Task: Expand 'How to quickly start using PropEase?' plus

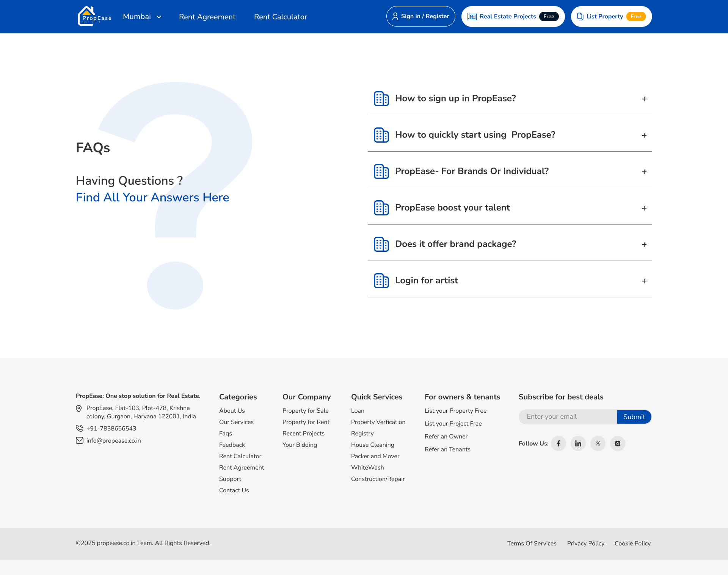Action: pyautogui.click(x=644, y=135)
